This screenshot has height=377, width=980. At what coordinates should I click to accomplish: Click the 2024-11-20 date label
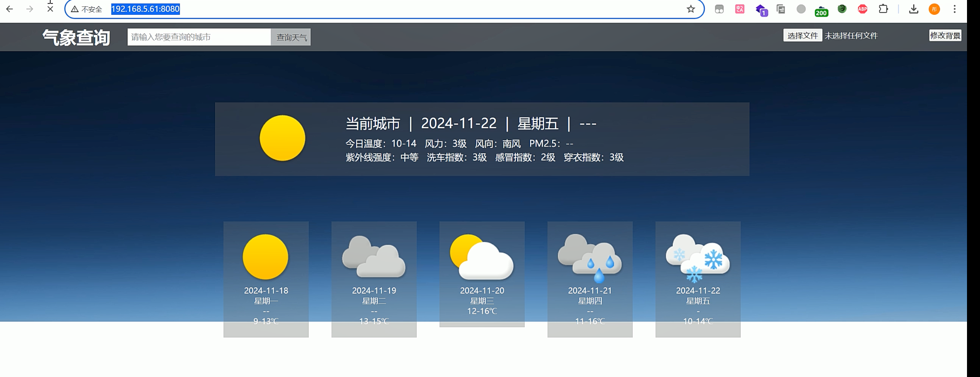482,290
